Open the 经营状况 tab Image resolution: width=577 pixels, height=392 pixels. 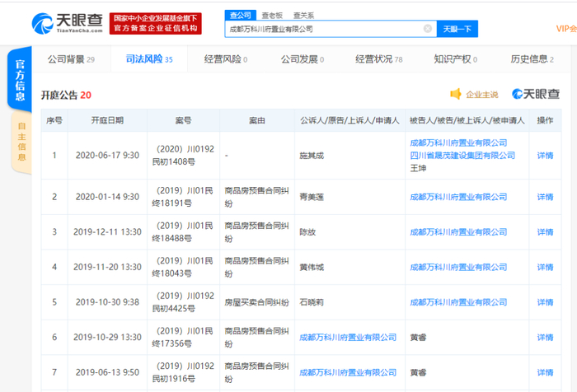click(x=378, y=60)
